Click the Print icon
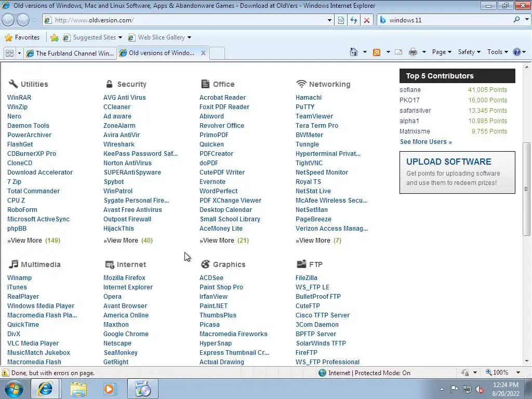The width and height of the screenshot is (532, 399). click(413, 52)
